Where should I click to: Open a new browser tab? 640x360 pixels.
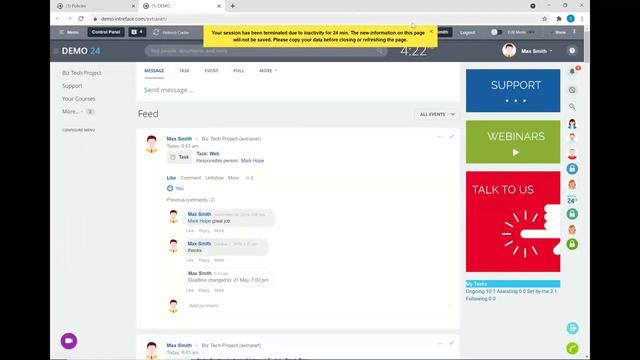[233, 6]
